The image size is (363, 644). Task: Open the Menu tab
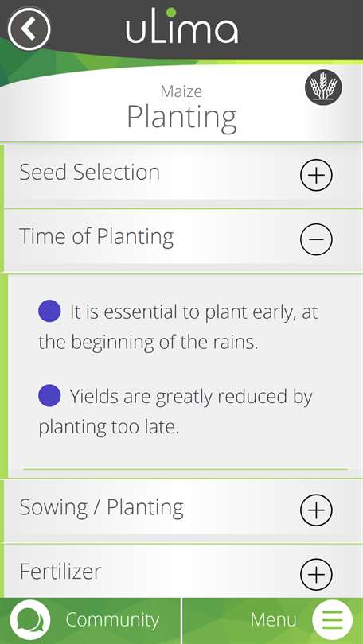point(273,621)
